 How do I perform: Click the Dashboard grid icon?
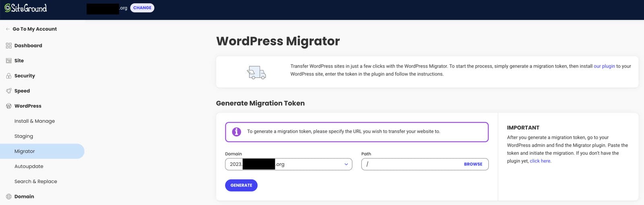pyautogui.click(x=9, y=46)
